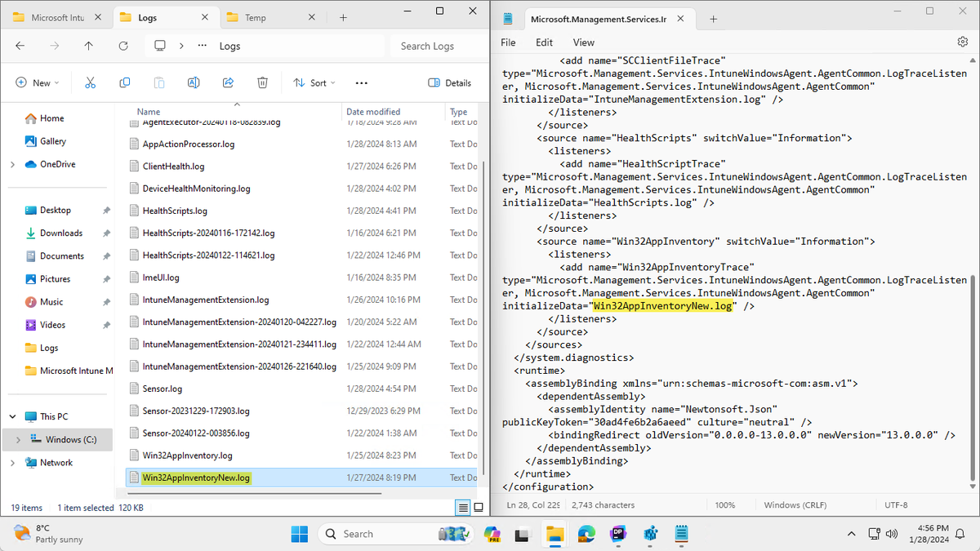Image resolution: width=980 pixels, height=551 pixels.
Task: Open Notepad Edit menu
Action: (x=544, y=42)
